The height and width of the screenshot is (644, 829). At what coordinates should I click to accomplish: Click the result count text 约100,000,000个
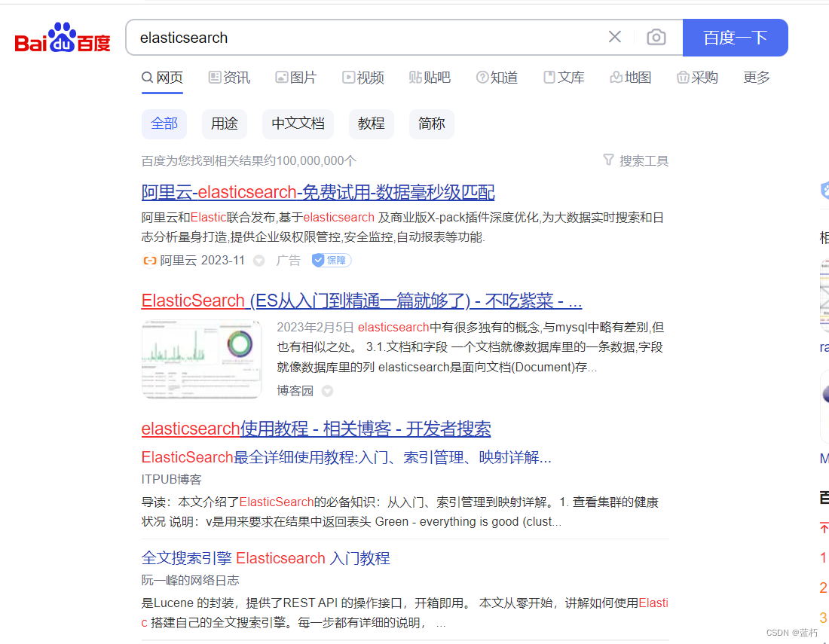tap(310, 160)
